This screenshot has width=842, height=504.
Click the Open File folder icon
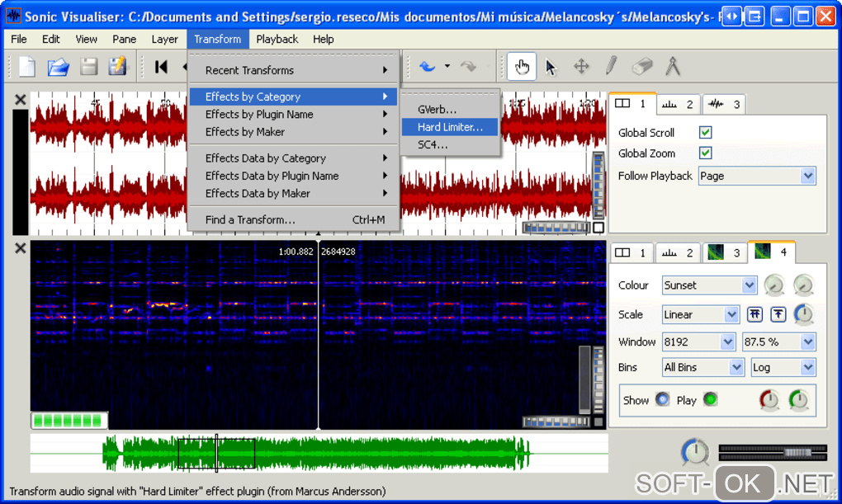click(58, 67)
